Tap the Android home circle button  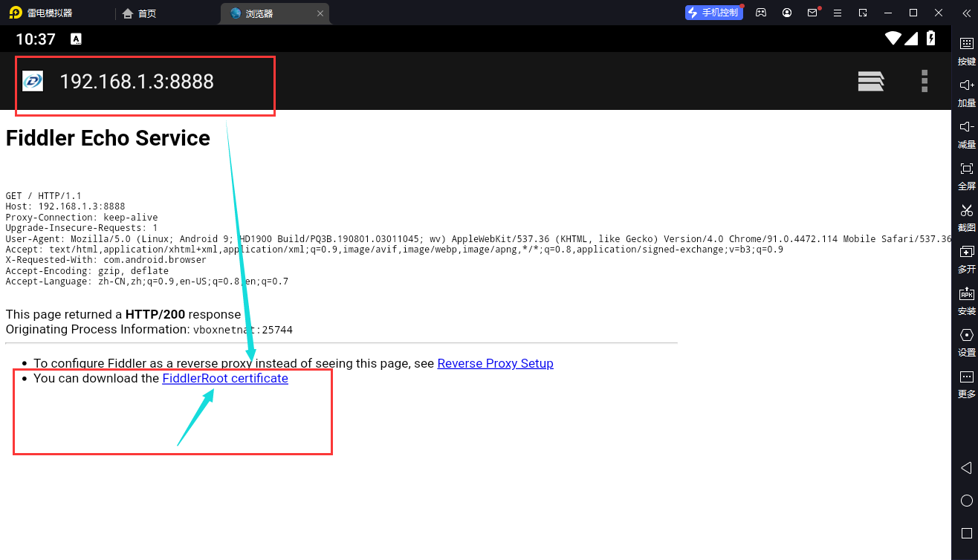tap(966, 501)
